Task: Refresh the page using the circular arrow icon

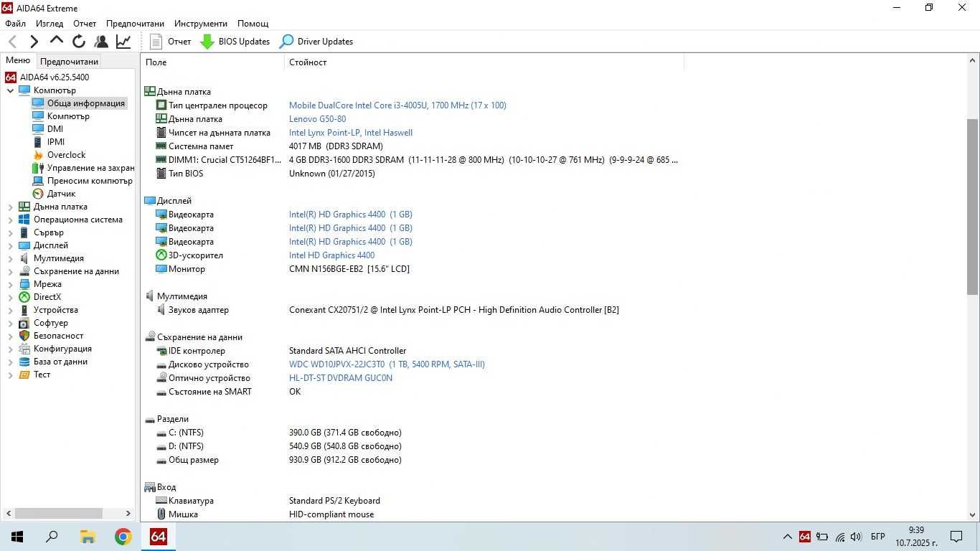Action: click(79, 42)
